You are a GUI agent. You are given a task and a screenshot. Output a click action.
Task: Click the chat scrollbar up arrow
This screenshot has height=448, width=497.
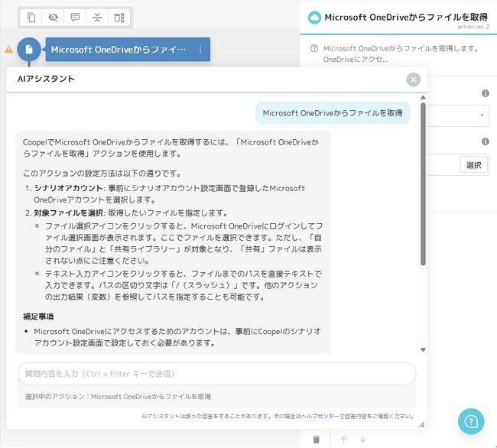(x=423, y=98)
